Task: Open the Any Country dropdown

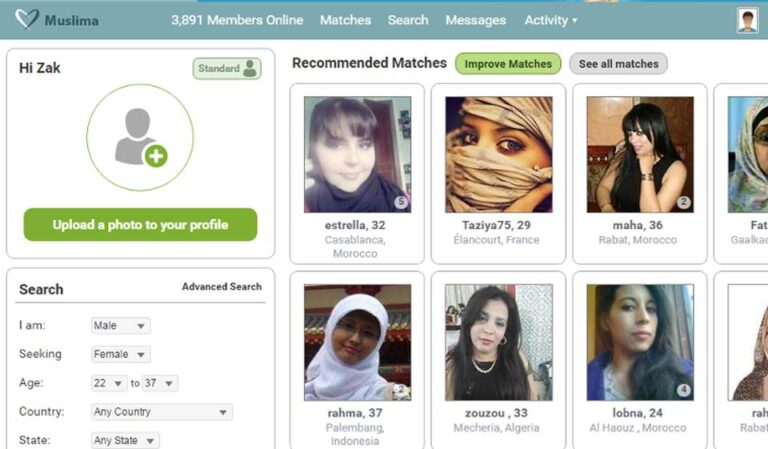Action: point(162,412)
